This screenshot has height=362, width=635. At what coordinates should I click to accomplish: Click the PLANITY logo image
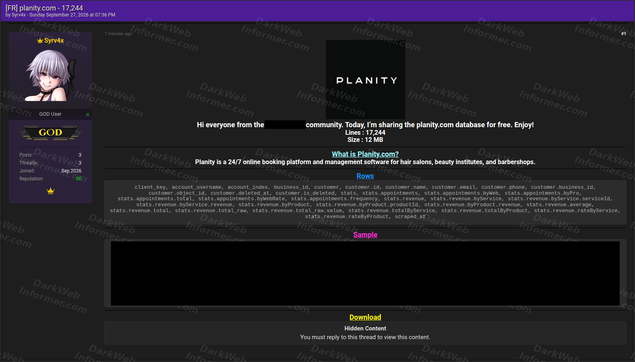click(x=365, y=79)
